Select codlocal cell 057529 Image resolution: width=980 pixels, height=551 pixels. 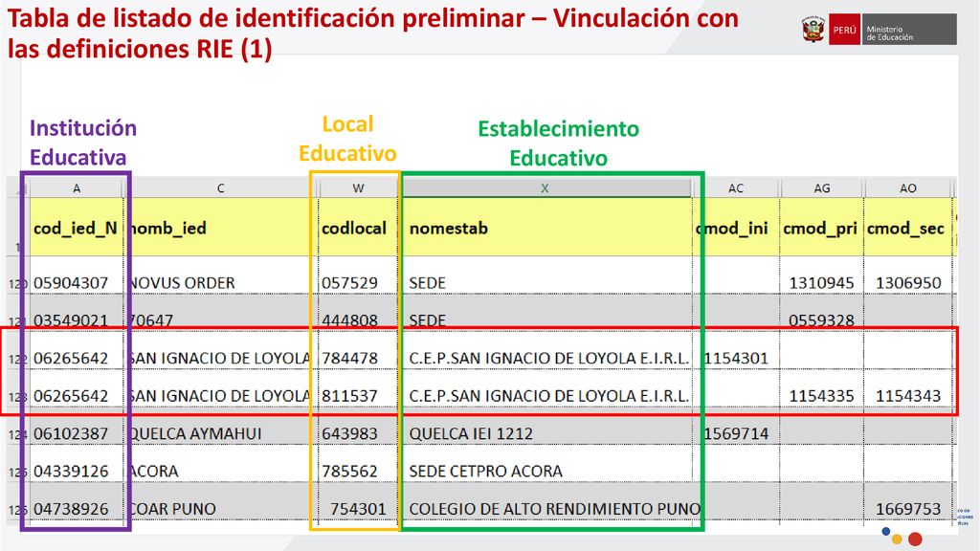pyautogui.click(x=358, y=275)
